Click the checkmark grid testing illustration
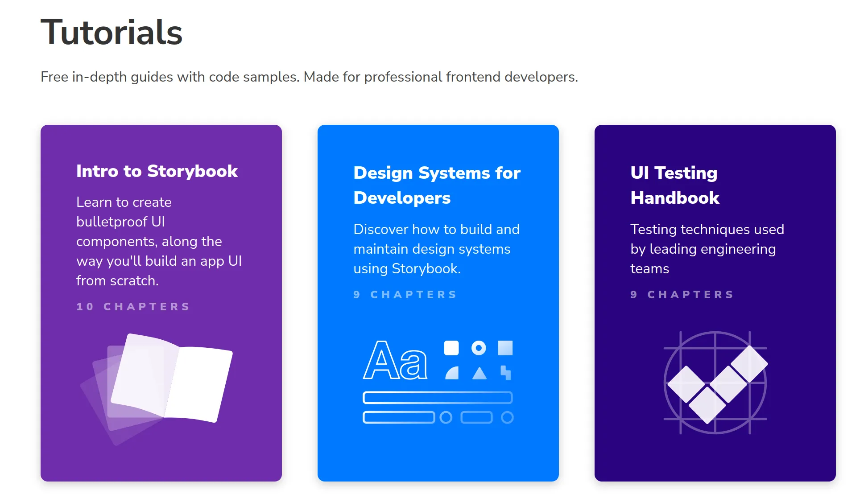This screenshot has width=868, height=494. (x=715, y=383)
